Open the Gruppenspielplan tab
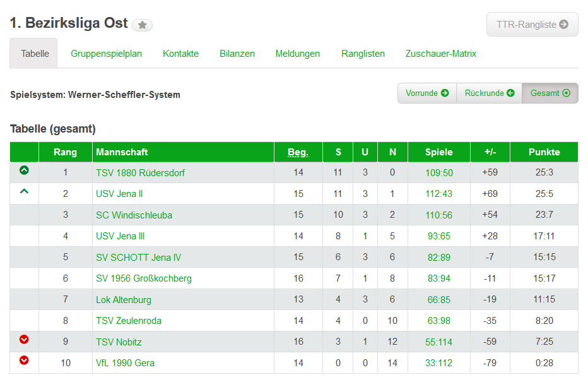588x382 pixels. [x=106, y=54]
